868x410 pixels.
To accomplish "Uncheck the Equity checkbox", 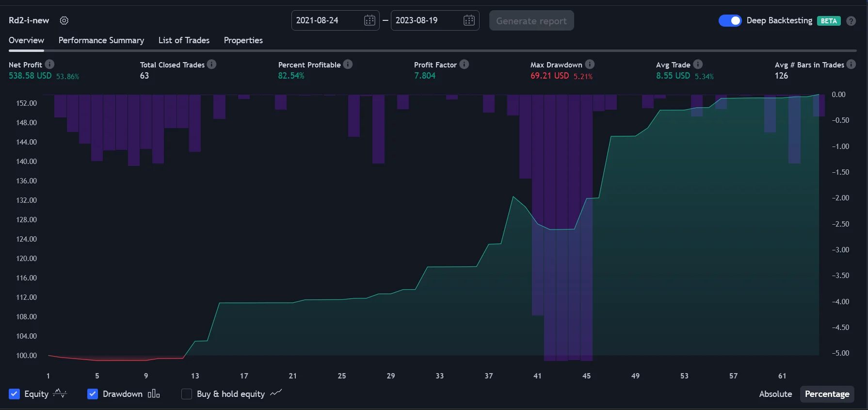I will pos(15,394).
